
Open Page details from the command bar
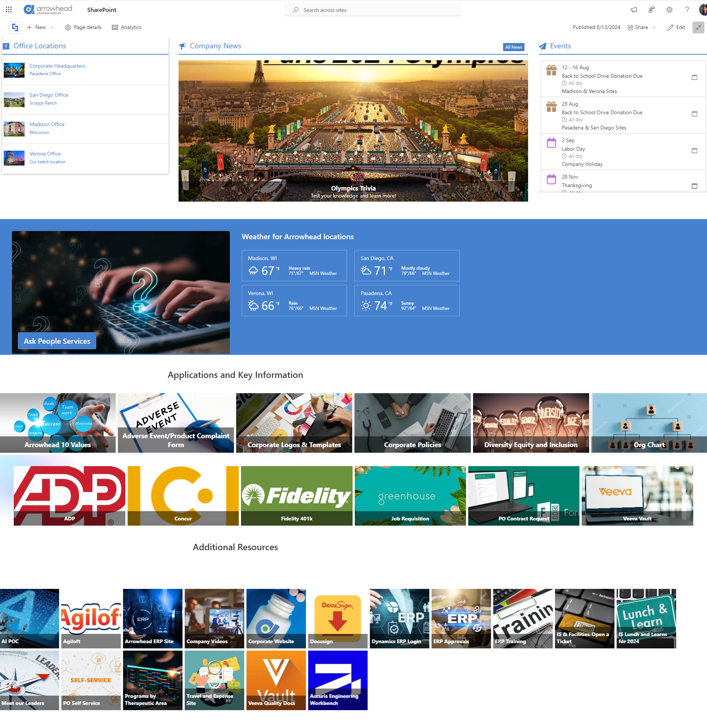click(83, 27)
